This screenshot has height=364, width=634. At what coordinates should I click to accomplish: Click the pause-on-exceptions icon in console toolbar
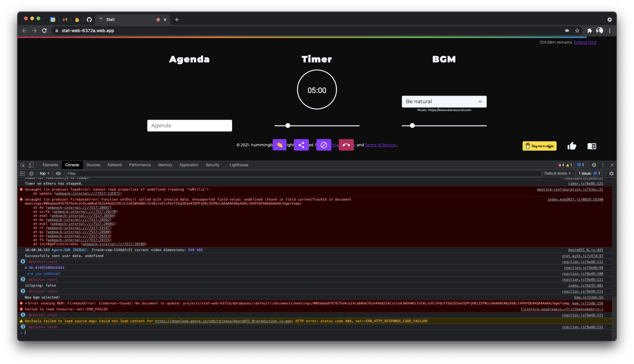(x=22, y=173)
